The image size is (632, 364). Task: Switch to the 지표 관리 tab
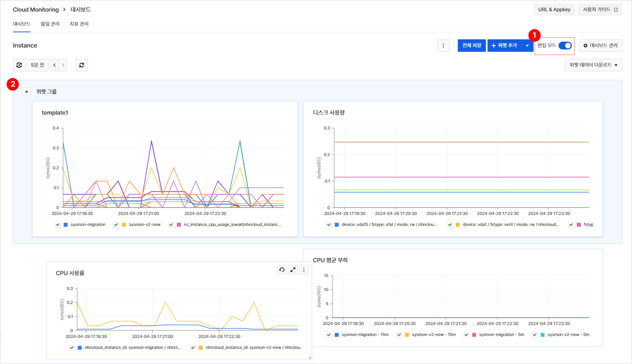[x=79, y=24]
